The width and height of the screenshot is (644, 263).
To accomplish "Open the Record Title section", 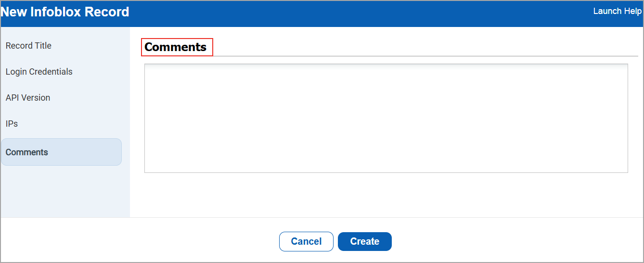I will [28, 46].
